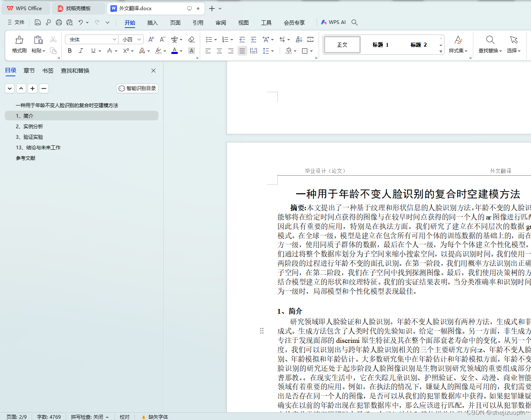Image resolution: width=531 pixels, height=420 pixels.
Task: Click the Find and Replace magnifier icon
Action: 490,40
